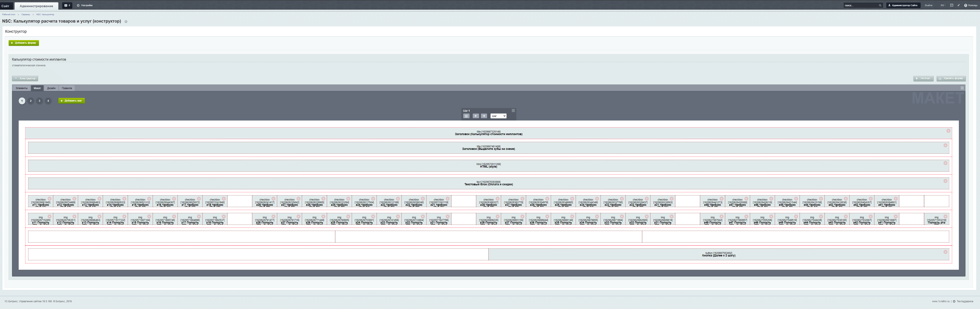Open the Дизайн tab

pos(51,88)
